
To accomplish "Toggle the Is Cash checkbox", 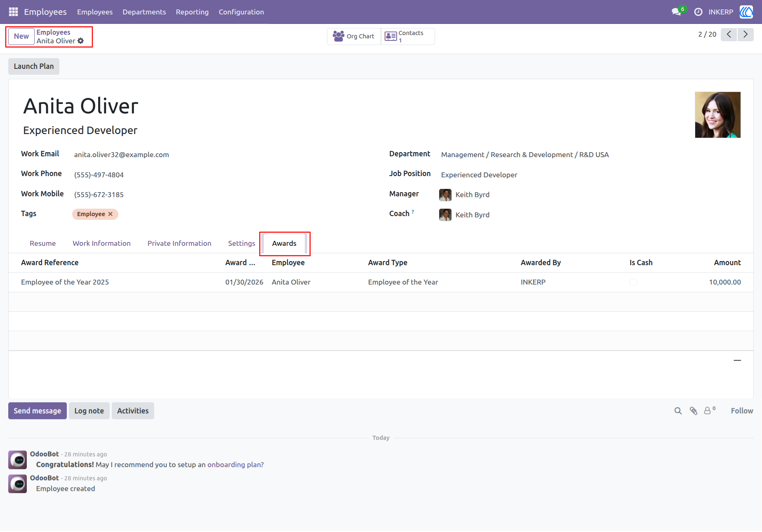I will 633,282.
